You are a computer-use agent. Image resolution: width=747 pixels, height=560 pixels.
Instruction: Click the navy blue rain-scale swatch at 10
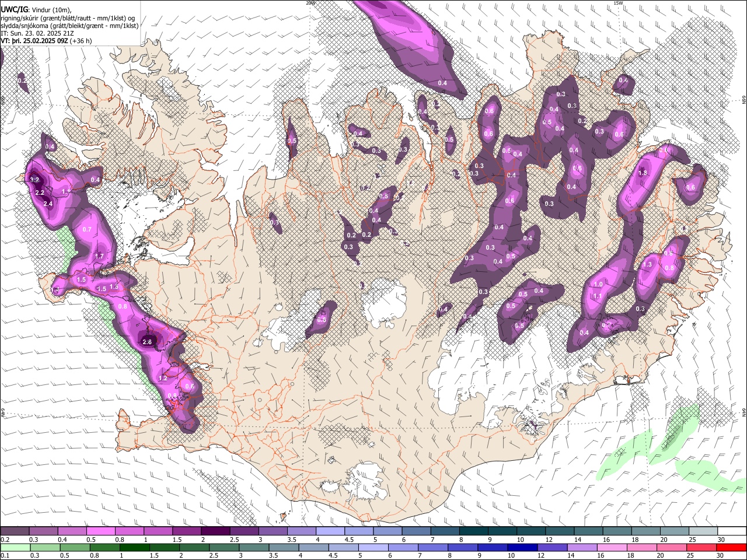(x=521, y=548)
